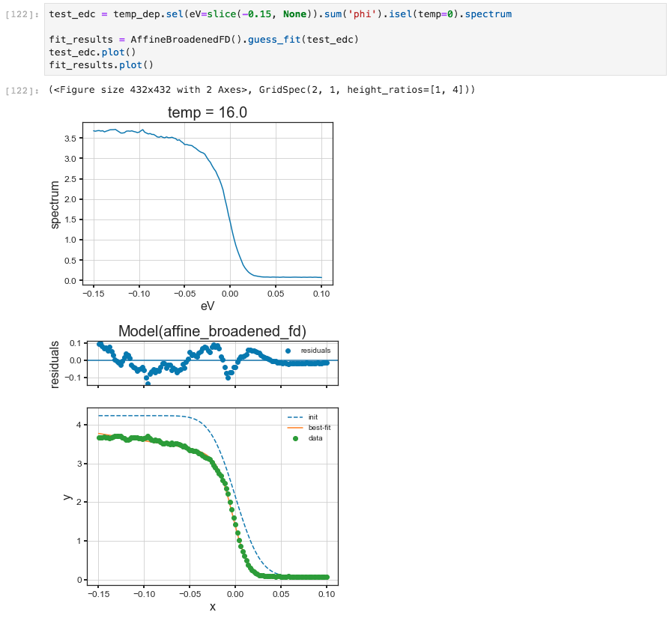Image resolution: width=672 pixels, height=624 pixels.
Task: Click the 0.00 tick label under the top plot
Action: [230, 294]
